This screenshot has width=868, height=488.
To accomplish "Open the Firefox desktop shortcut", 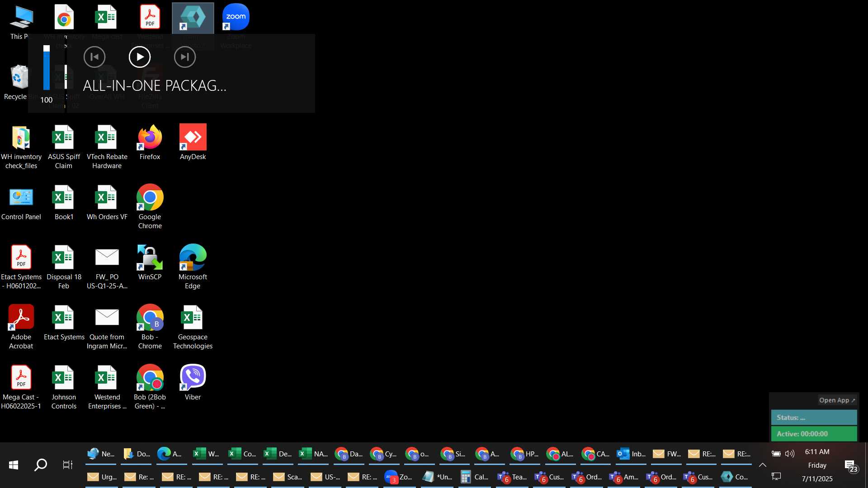I will pos(150,142).
